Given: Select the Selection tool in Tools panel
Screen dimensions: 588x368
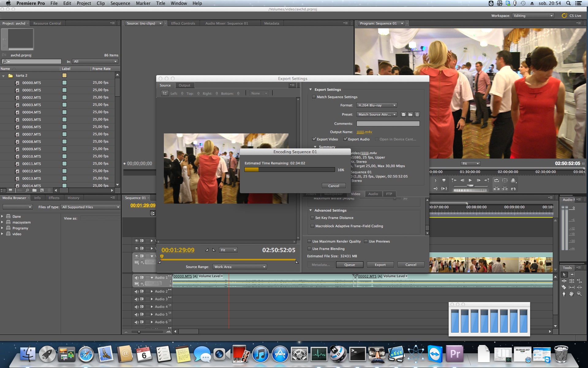Looking at the screenshot, I should tap(564, 274).
